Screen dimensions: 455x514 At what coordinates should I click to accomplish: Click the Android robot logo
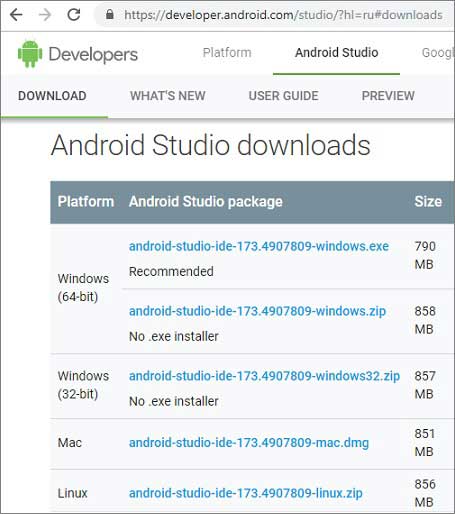(30, 54)
